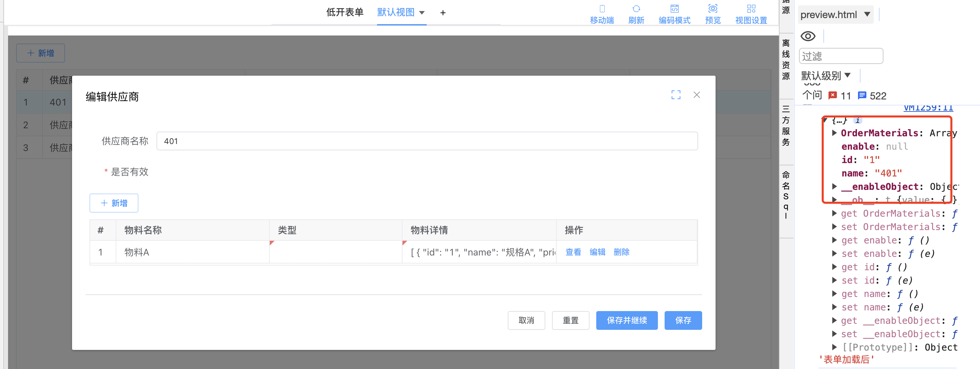Image resolution: width=980 pixels, height=369 pixels.
Task: Click the refresh (刷新) icon
Action: 636,9
